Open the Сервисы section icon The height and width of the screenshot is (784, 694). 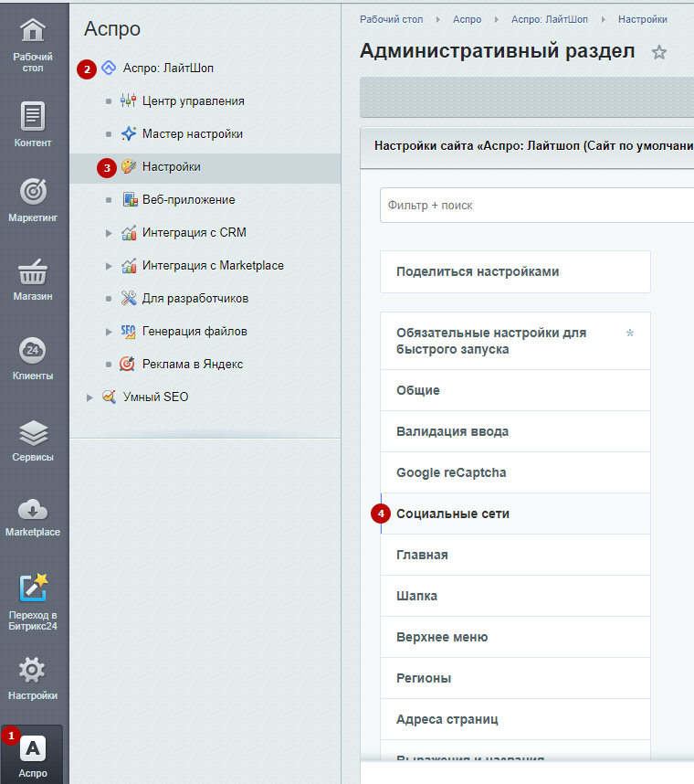(34, 432)
